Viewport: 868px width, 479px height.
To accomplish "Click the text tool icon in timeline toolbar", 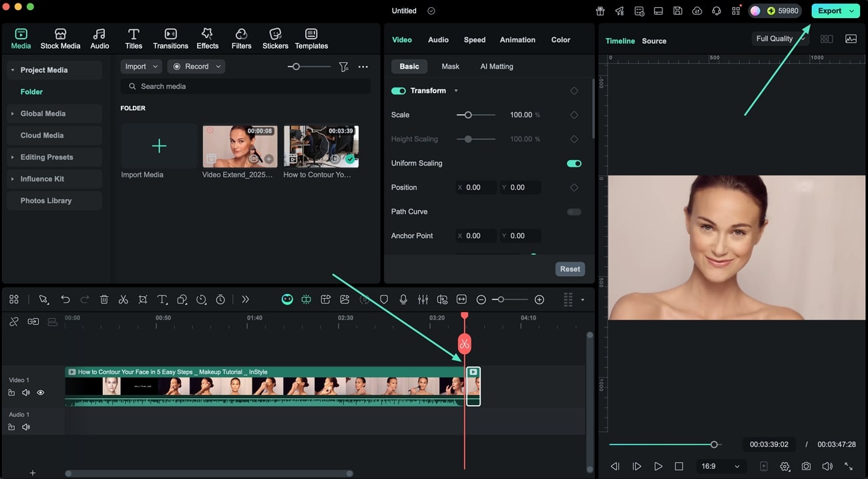I will coord(162,300).
